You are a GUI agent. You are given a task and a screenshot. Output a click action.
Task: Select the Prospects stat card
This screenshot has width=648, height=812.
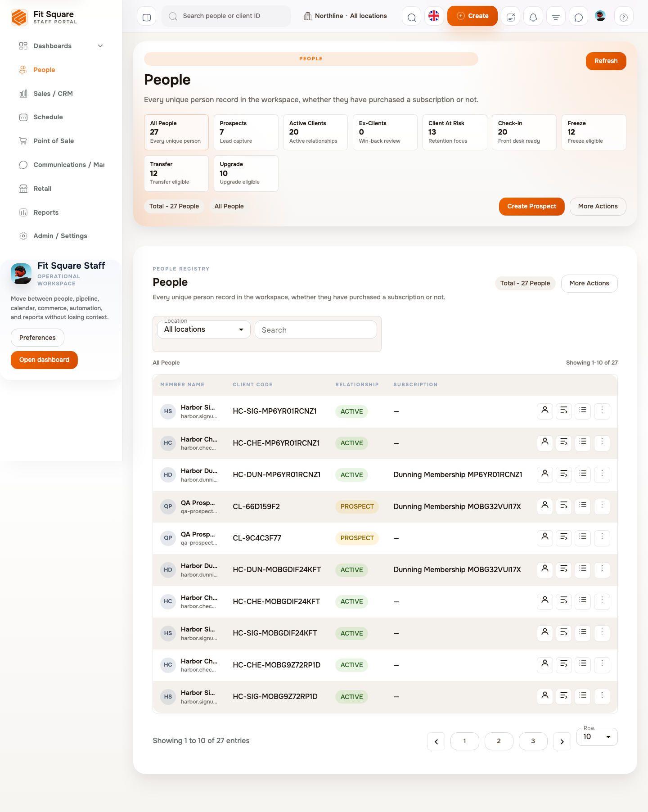tap(246, 132)
